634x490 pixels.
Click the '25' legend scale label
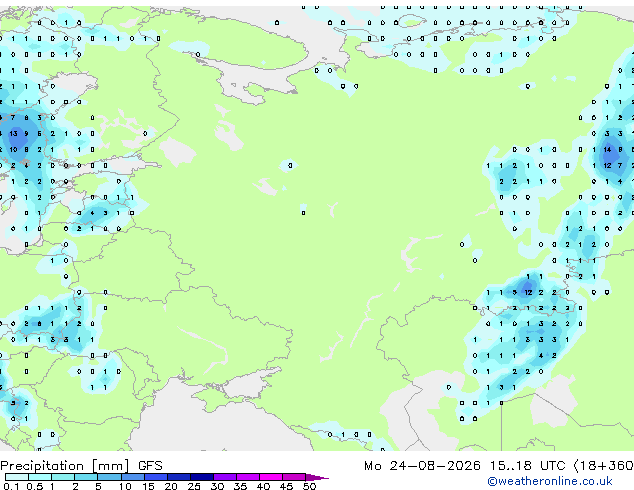194,486
